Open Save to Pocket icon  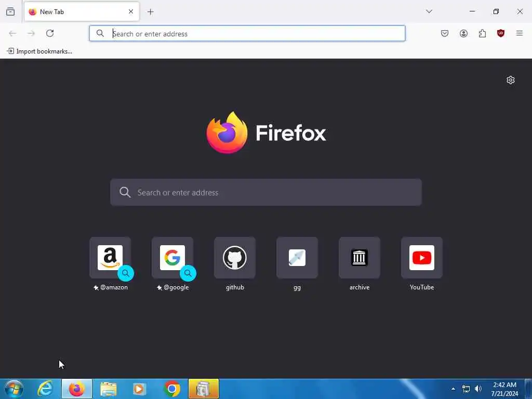click(445, 33)
